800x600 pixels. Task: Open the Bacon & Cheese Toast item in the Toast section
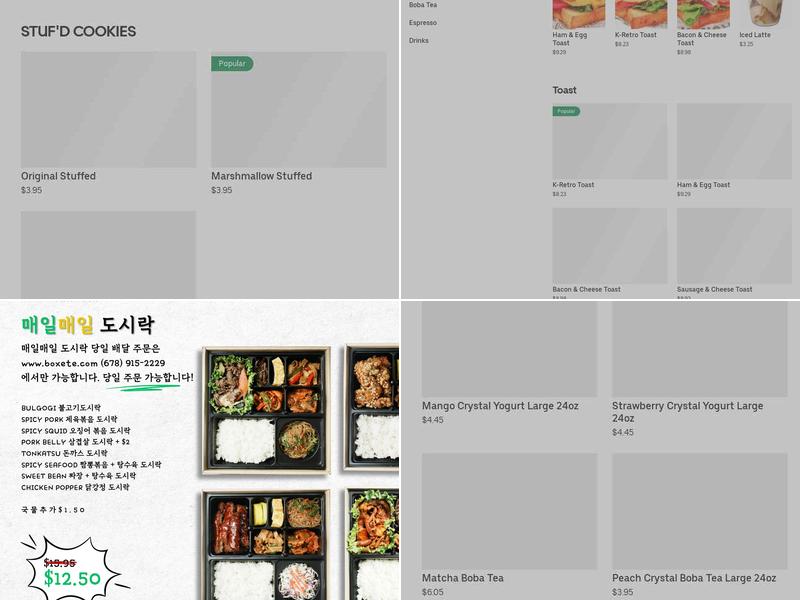[610, 253]
